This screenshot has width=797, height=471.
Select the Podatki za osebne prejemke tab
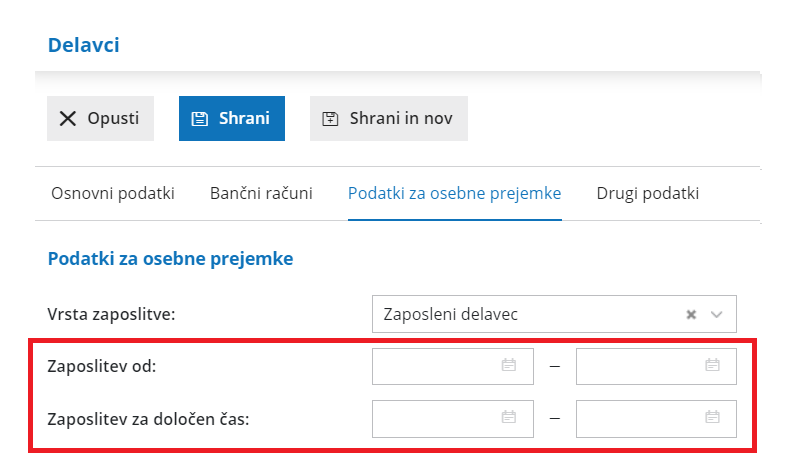tap(454, 193)
